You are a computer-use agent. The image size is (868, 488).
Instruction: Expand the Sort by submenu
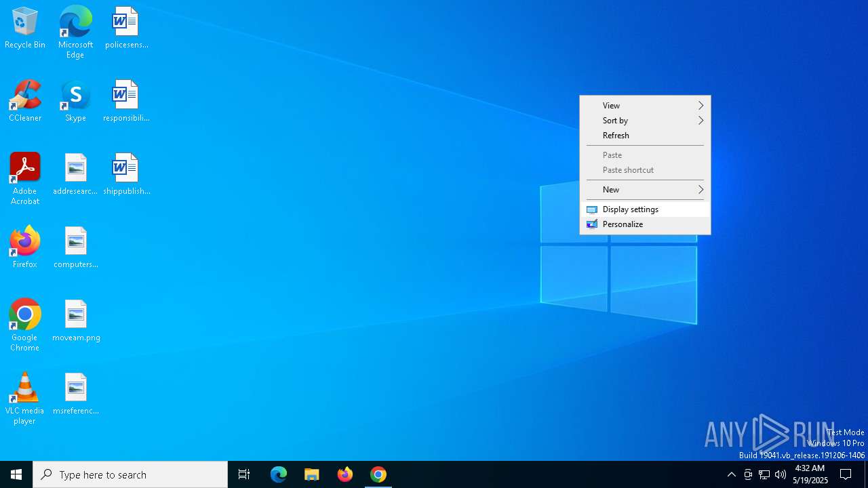point(645,121)
